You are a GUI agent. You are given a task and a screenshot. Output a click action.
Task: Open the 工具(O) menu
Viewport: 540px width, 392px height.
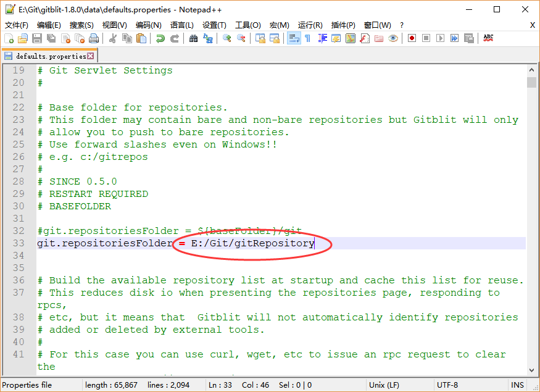tap(248, 25)
